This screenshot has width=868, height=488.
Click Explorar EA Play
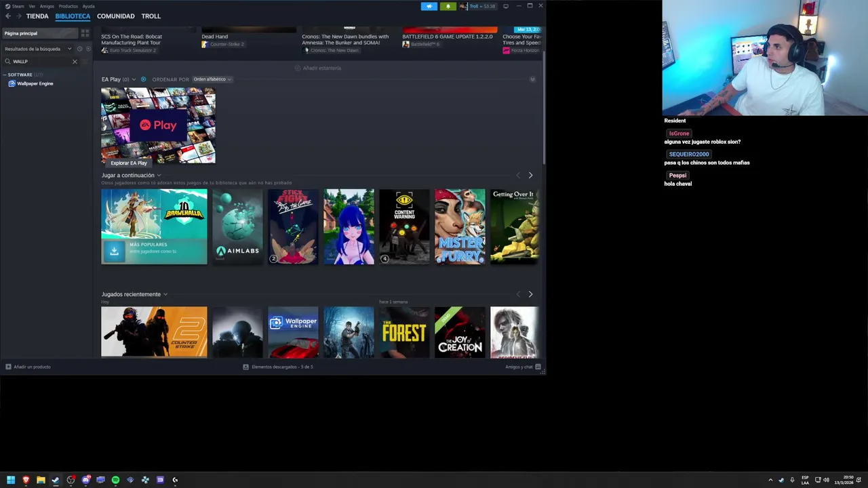pyautogui.click(x=129, y=163)
